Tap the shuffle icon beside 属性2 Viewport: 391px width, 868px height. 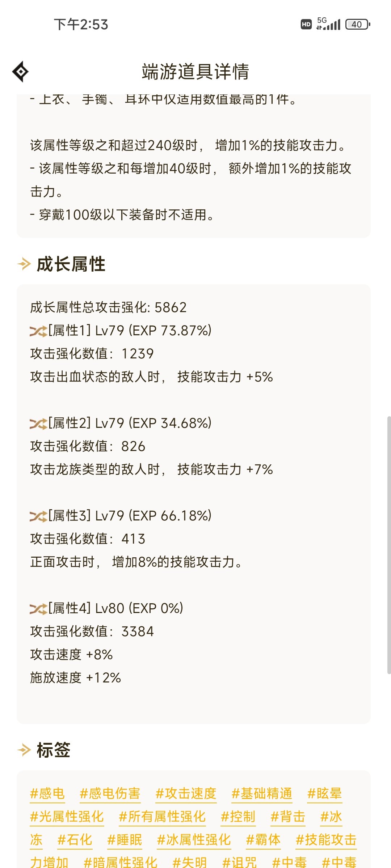38,424
